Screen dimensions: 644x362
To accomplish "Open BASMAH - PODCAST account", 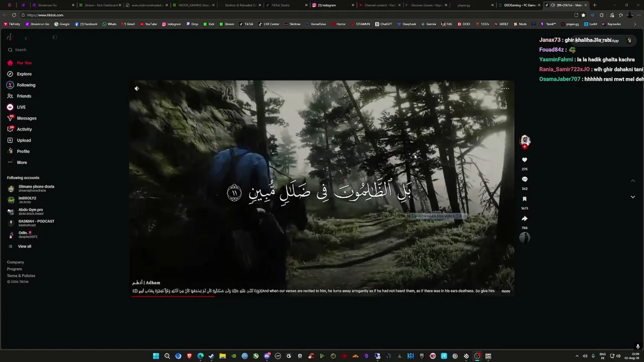I will pyautogui.click(x=31, y=223).
